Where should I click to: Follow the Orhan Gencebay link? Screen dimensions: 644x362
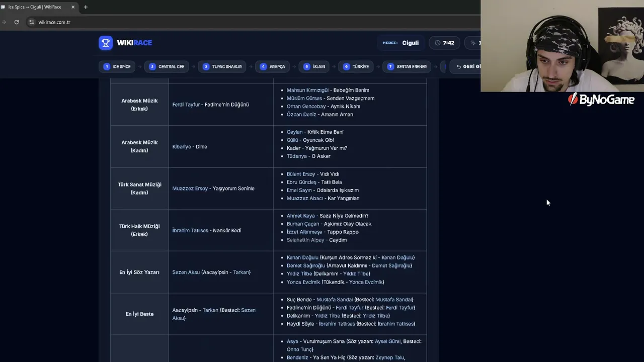pyautogui.click(x=306, y=106)
